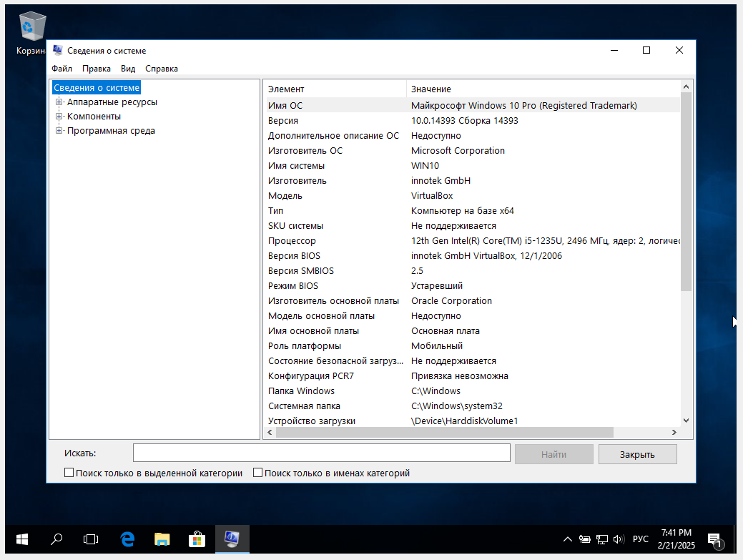Open the Вид menu
The image size is (743, 560).
[128, 69]
